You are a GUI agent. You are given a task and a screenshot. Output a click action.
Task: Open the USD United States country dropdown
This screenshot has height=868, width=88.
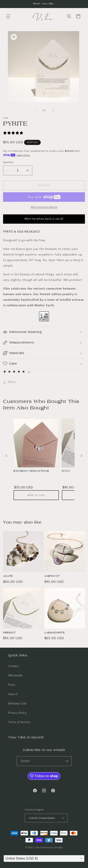(x=46, y=818)
